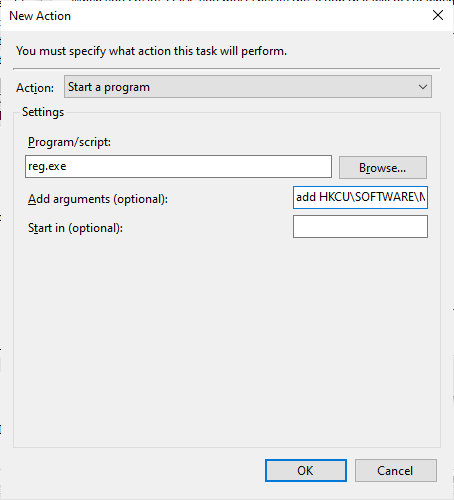Screen dimensions: 454x500
Task: Dismiss the dialog with Cancel
Action: point(395,470)
